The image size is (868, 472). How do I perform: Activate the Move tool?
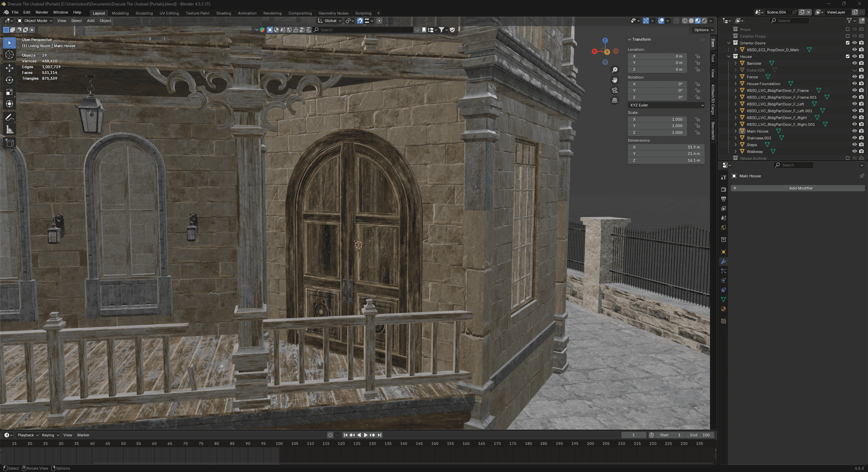click(9, 68)
